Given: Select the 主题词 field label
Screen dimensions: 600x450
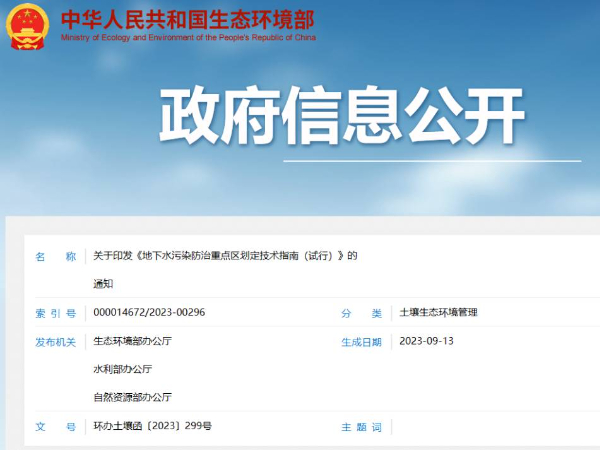Looking at the screenshot, I should pos(361,427).
